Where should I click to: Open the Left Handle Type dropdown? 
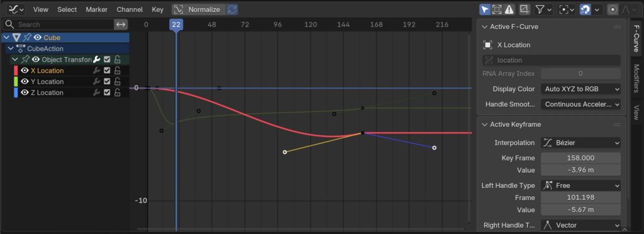pyautogui.click(x=580, y=186)
